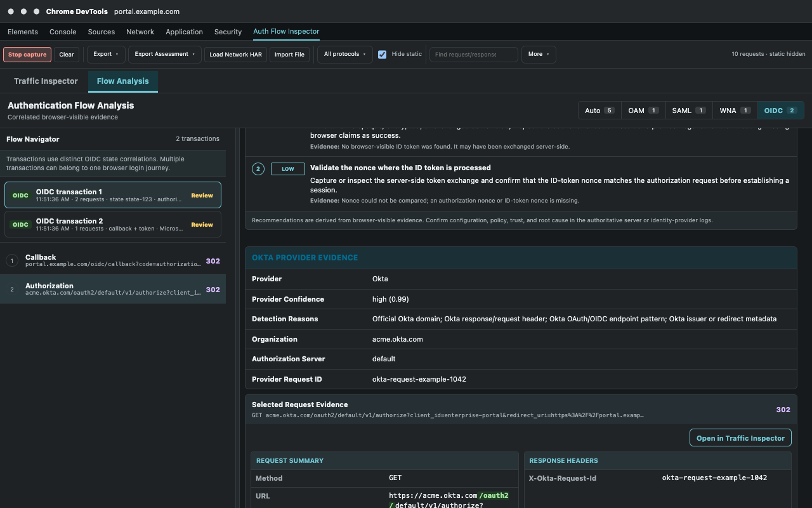
Task: Click X-Okta-Request-Id header name
Action: click(563, 478)
